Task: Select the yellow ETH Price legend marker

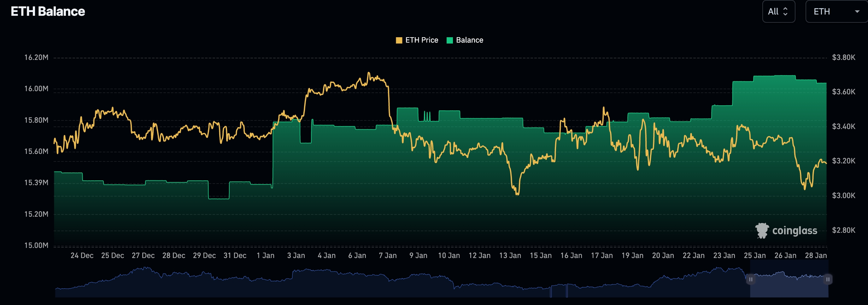Action: pyautogui.click(x=400, y=40)
